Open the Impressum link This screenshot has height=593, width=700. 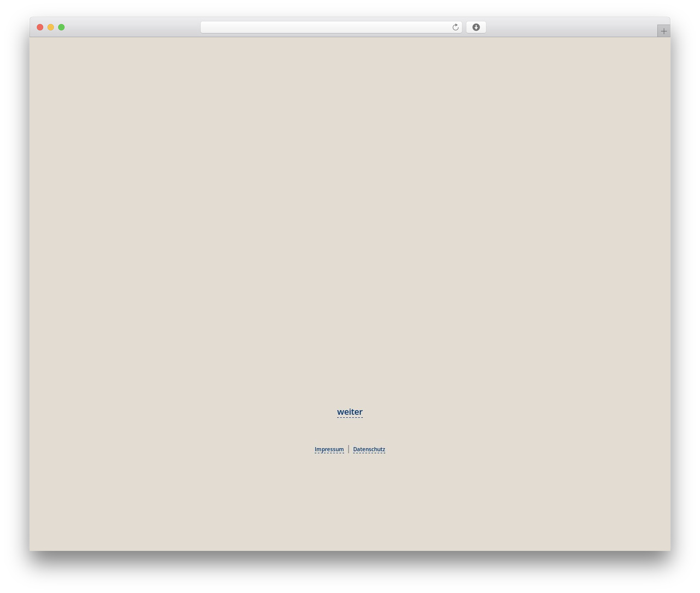[329, 450]
